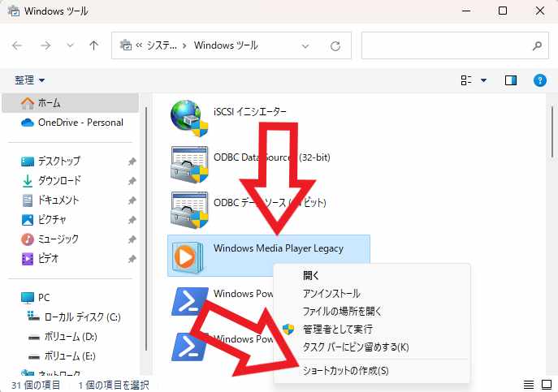Choose 管理者として実行 from the context menu

coord(372,329)
